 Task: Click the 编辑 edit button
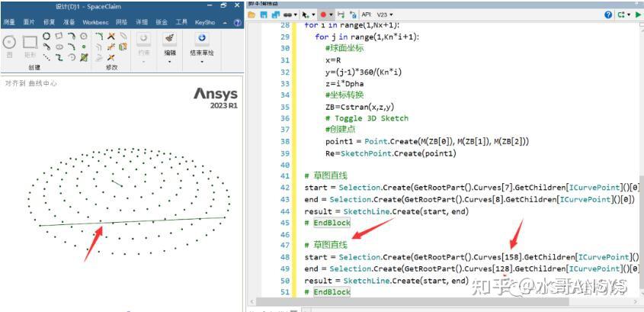(170, 44)
